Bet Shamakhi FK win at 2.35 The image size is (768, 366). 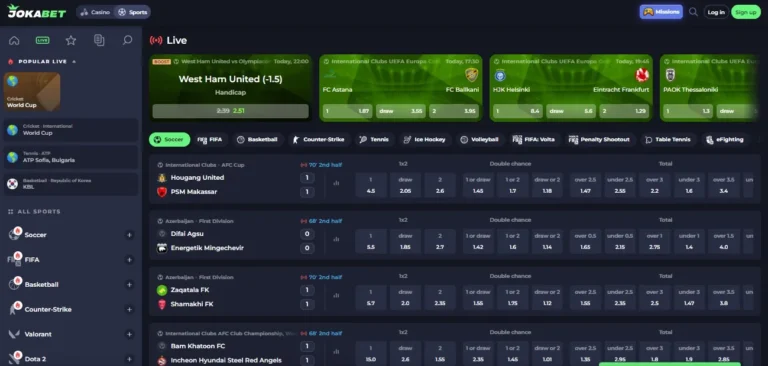coord(440,298)
